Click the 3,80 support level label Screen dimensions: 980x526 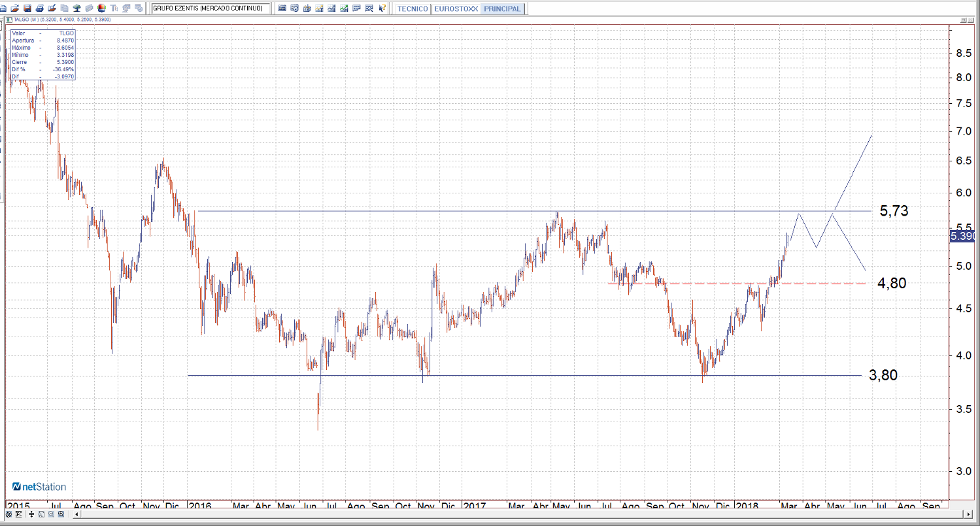click(883, 375)
